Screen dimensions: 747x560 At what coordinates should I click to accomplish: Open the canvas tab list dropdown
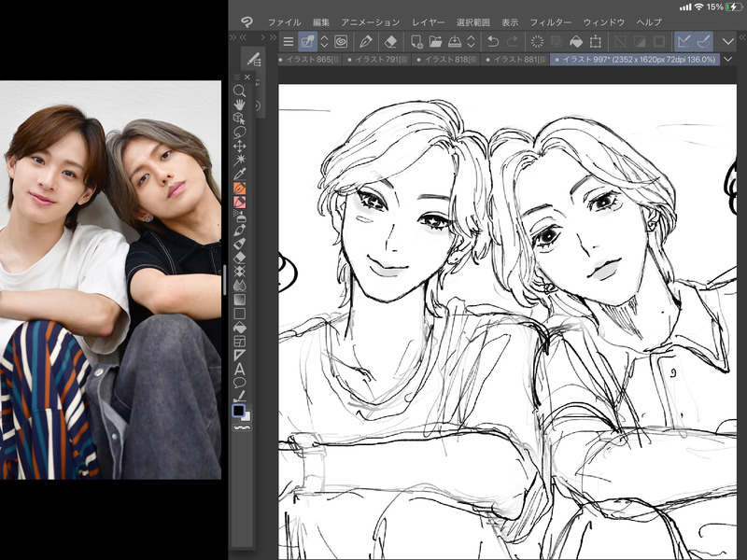728,60
